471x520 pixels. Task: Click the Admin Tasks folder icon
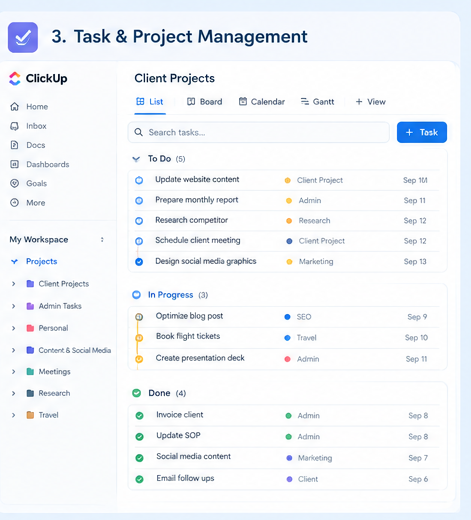tap(30, 306)
